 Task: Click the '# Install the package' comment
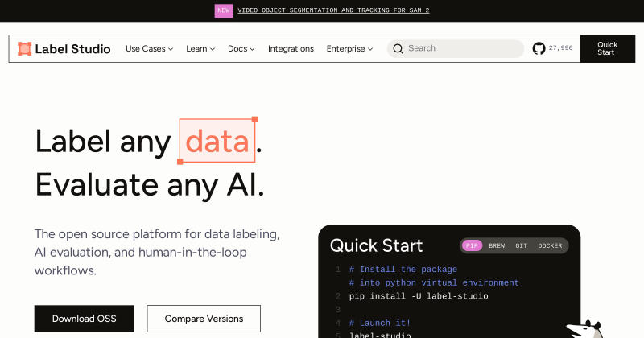403,270
